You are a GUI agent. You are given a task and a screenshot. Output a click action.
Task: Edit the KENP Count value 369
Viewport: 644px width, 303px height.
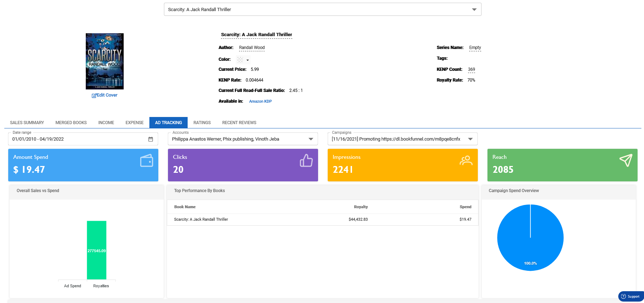click(x=471, y=69)
